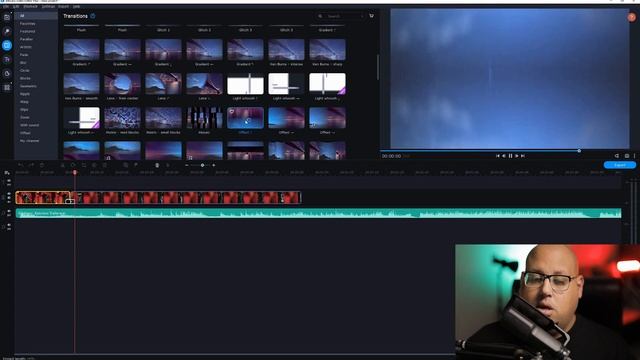Screen dimensions: 640x360
Task: Open the preview more options kebab menu
Action: 634,156
